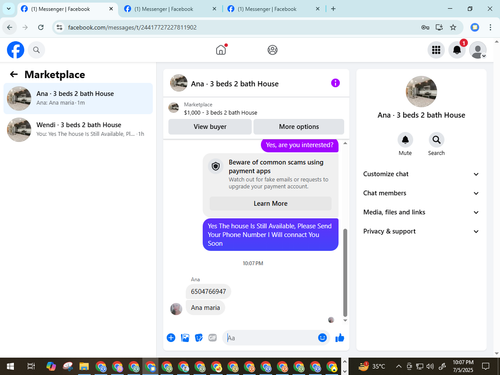Choose a GIF icon in composer
The width and height of the screenshot is (500, 375).
(213, 338)
